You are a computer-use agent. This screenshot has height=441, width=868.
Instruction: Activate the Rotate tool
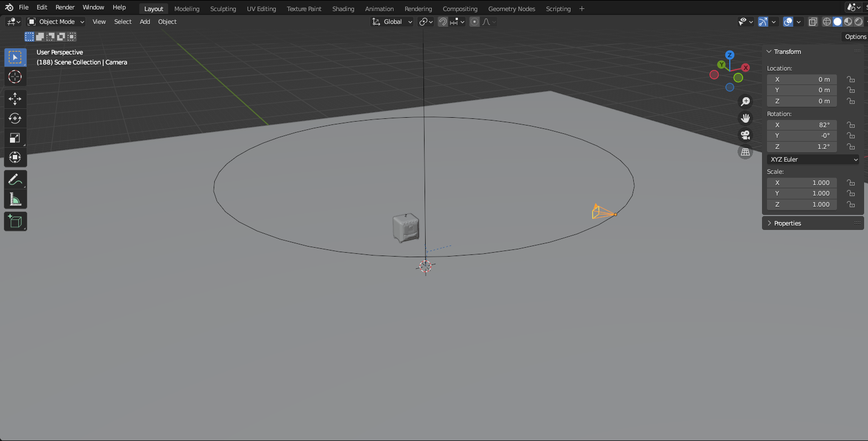coord(15,118)
